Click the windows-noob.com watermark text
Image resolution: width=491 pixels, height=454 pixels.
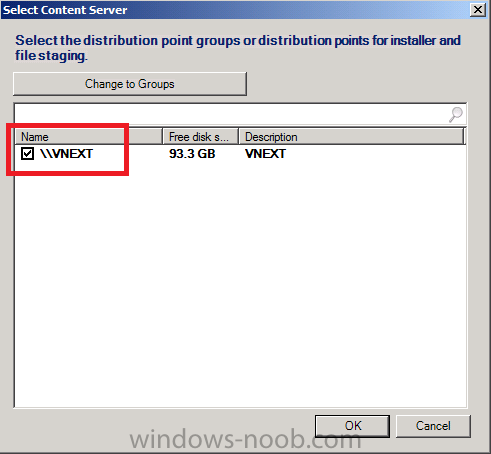[x=245, y=440]
